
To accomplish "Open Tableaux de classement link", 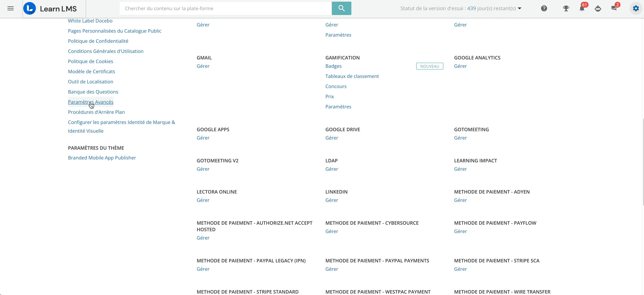I will [x=352, y=76].
